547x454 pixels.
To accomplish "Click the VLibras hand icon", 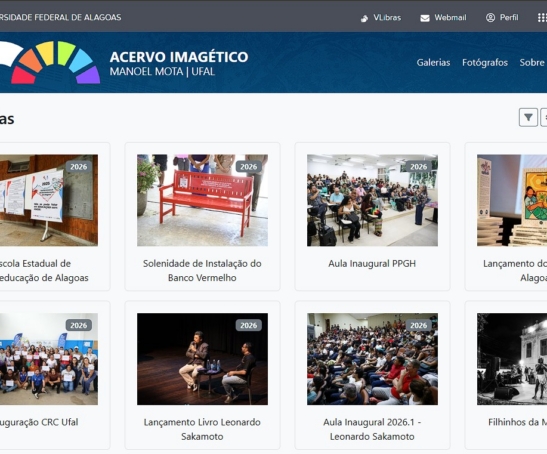I will pyautogui.click(x=364, y=18).
